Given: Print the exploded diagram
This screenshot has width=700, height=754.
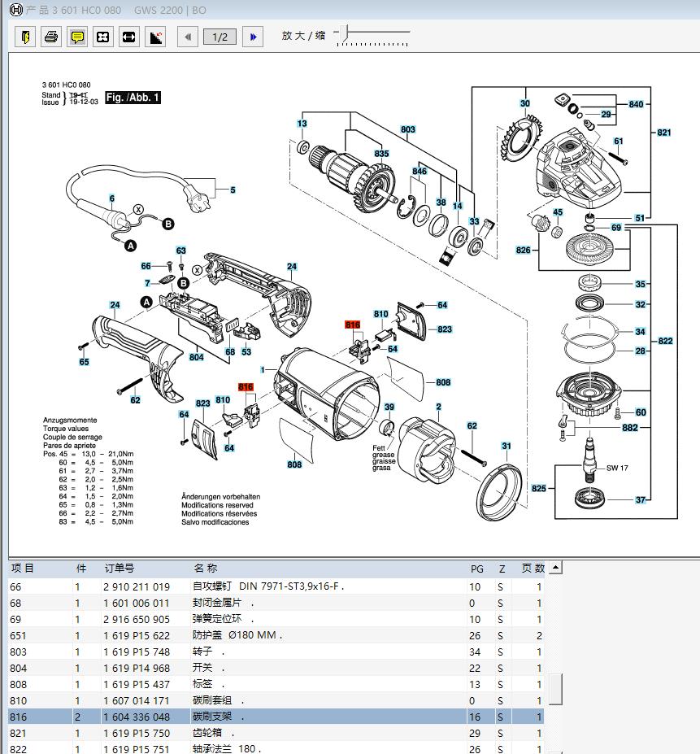Looking at the screenshot, I should [51, 37].
